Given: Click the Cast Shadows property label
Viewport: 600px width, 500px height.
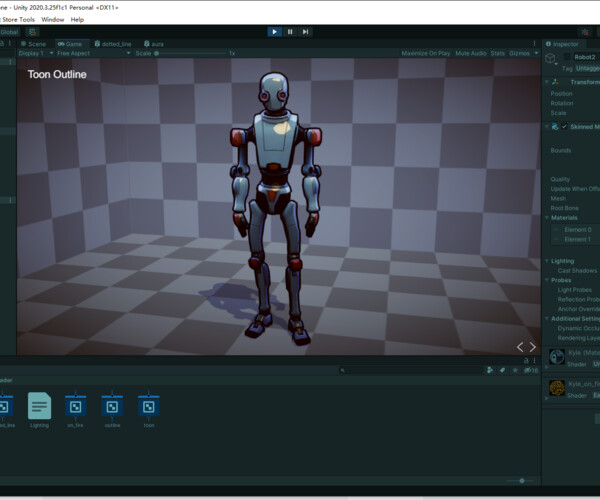Looking at the screenshot, I should pos(577,270).
